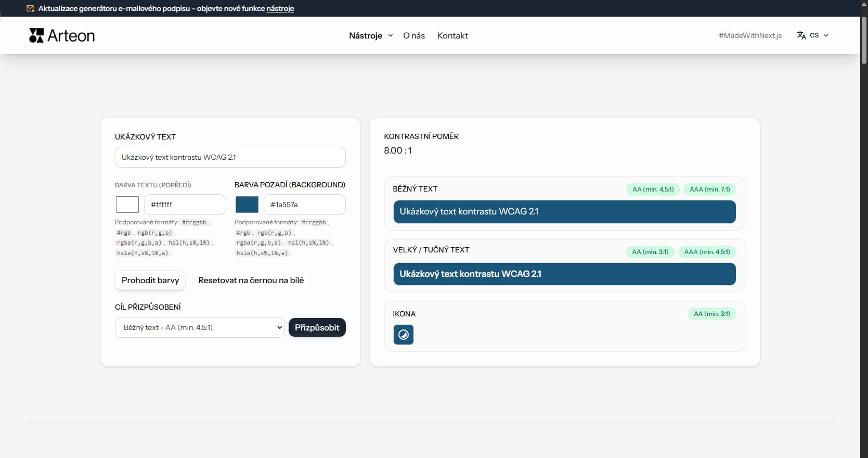Follow the nástroje link in top banner
The width and height of the screenshot is (868, 458).
pos(280,8)
